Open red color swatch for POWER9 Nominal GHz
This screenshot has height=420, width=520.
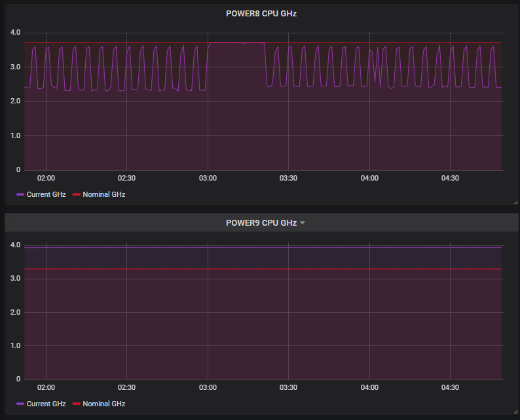[x=76, y=404]
